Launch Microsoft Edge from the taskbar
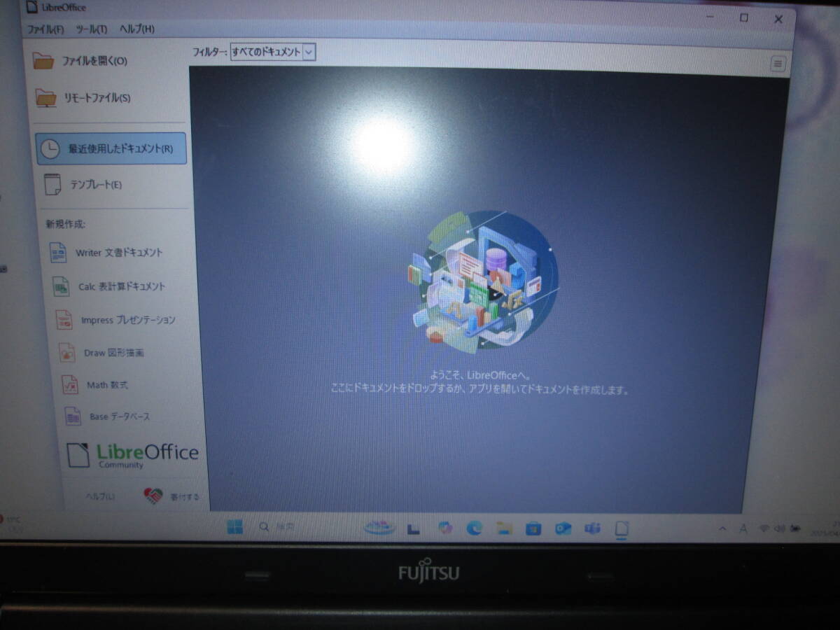This screenshot has height=630, width=840. 475,528
